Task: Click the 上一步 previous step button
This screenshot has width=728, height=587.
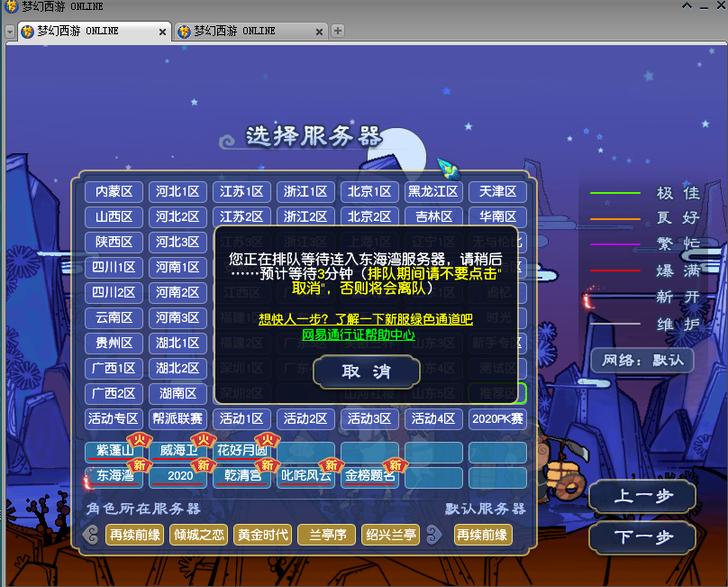Action: pos(642,496)
